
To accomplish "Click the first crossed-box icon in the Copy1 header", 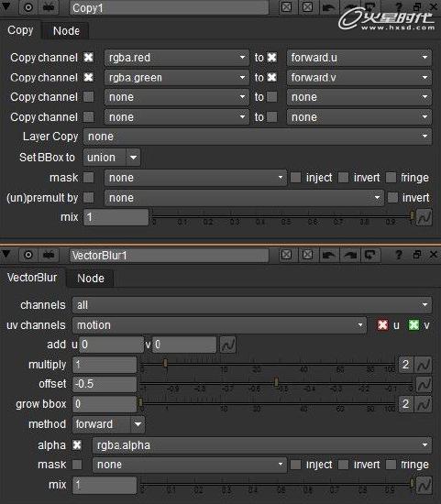I will tap(286, 7).
